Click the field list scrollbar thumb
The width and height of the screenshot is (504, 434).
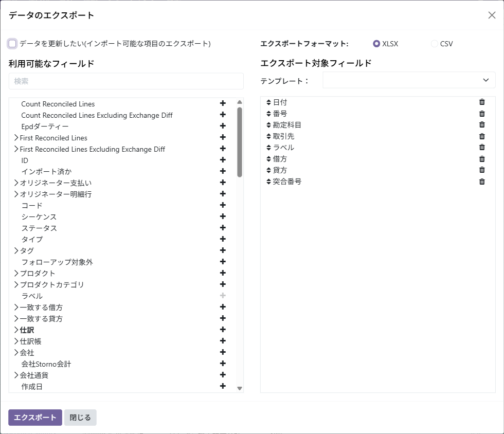click(240, 142)
